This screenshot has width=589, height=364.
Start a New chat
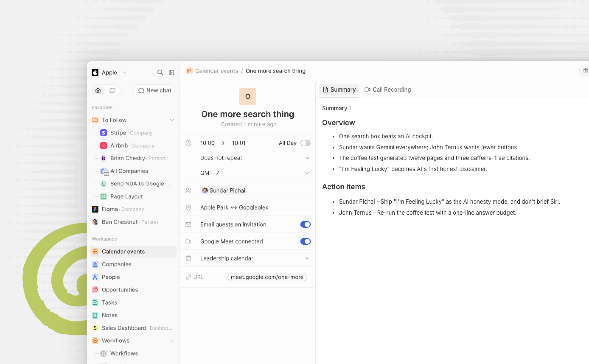[x=155, y=90]
